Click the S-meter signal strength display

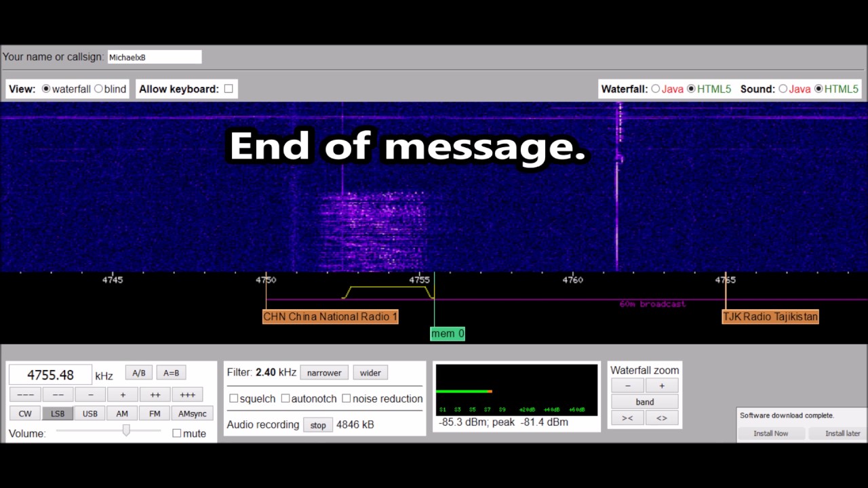pos(517,390)
